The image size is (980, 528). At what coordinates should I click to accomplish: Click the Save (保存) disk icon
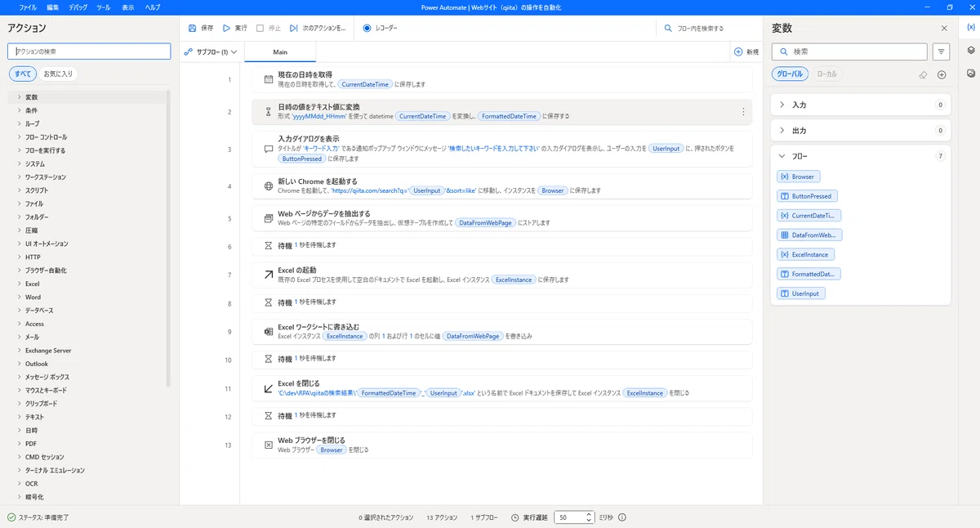192,28
